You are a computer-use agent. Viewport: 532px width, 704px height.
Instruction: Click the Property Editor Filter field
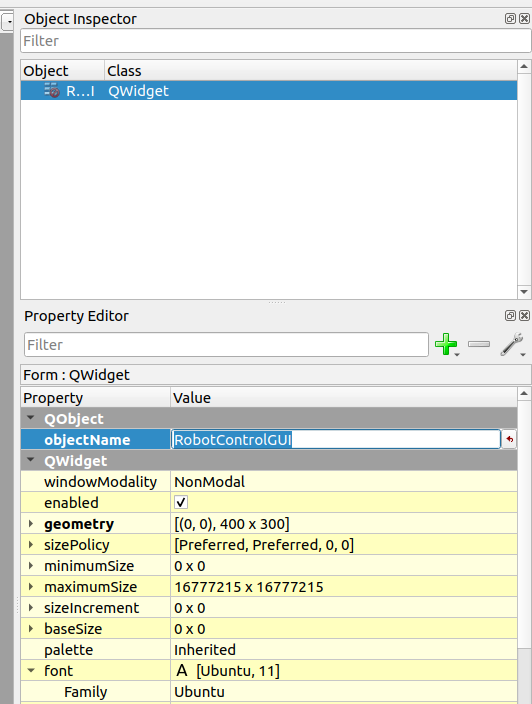tap(226, 345)
